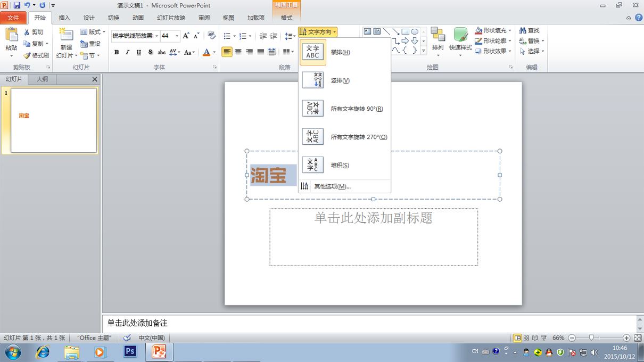Open the File (文件) tab
The image size is (644, 362).
[x=13, y=18]
